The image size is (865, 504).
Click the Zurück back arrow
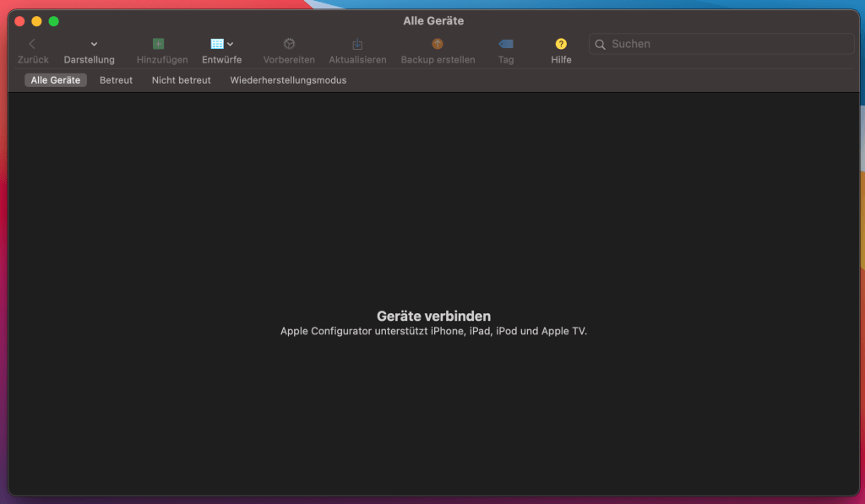point(32,44)
